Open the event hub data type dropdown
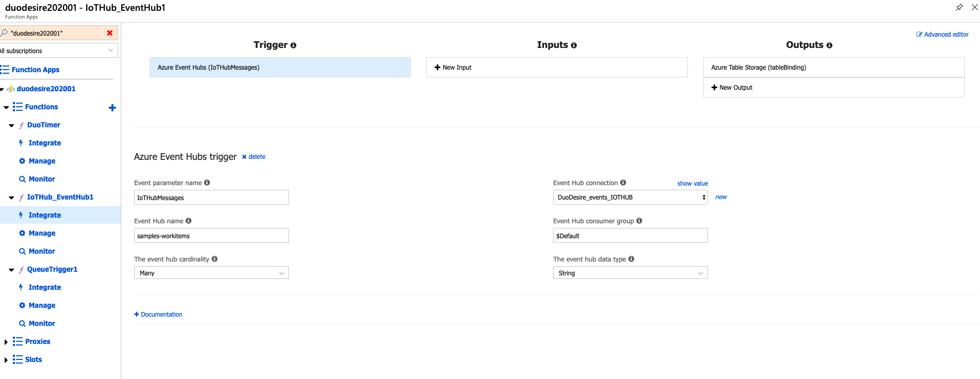Screen dimensions: 980x379 pyautogui.click(x=630, y=273)
